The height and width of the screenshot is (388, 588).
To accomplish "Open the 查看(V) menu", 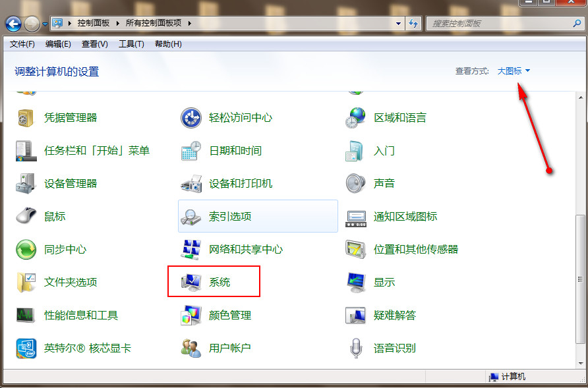I will (x=94, y=44).
